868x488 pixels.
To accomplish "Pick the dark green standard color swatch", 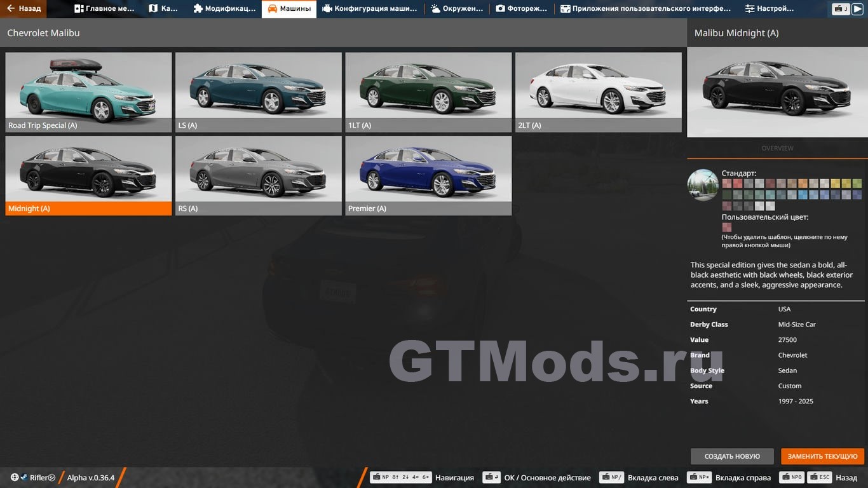I will (x=727, y=194).
